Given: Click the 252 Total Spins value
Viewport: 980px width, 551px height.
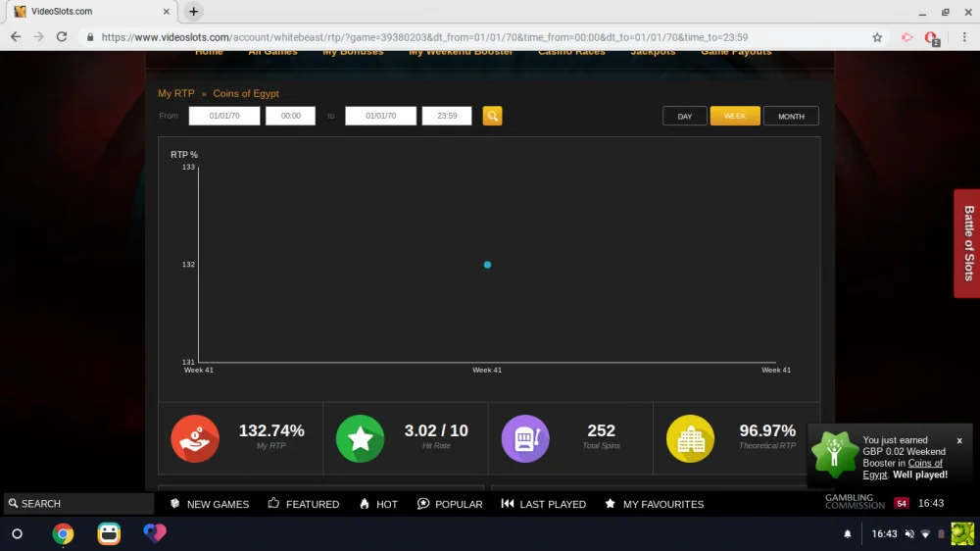Looking at the screenshot, I should (602, 431).
